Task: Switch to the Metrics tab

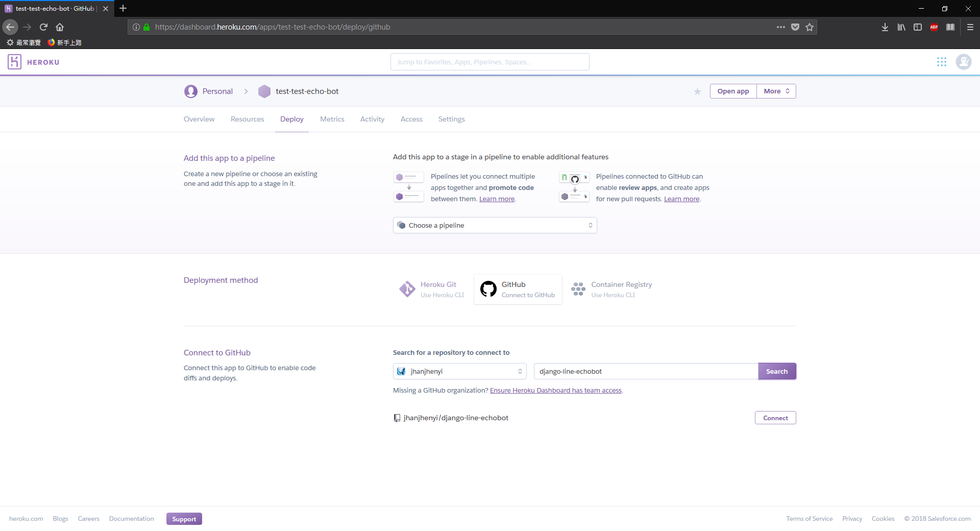Action: [x=332, y=119]
